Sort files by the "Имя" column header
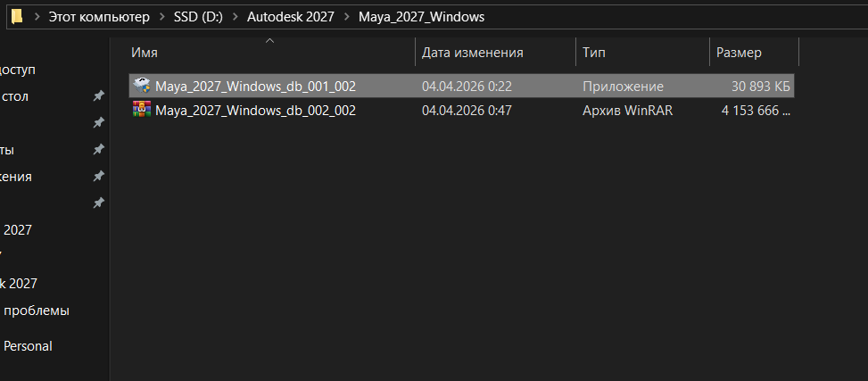Screen dimensions: 868x381 (x=271, y=53)
